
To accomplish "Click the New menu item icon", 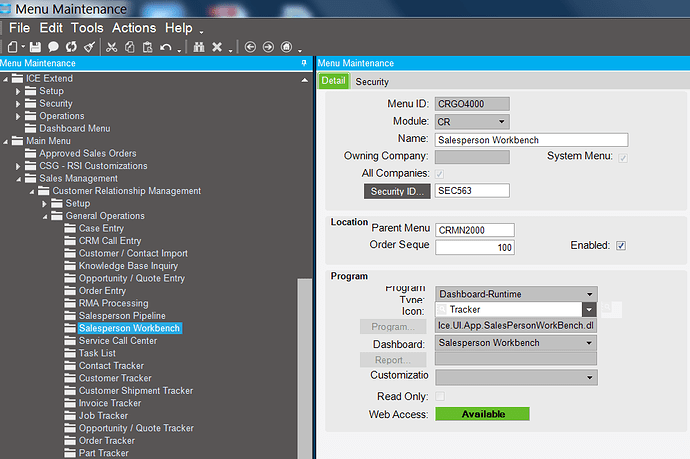I will (x=13, y=47).
